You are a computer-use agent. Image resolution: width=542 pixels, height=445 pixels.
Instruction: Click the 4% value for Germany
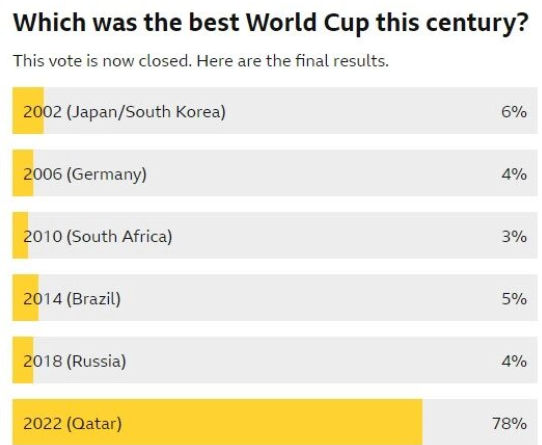tap(514, 174)
